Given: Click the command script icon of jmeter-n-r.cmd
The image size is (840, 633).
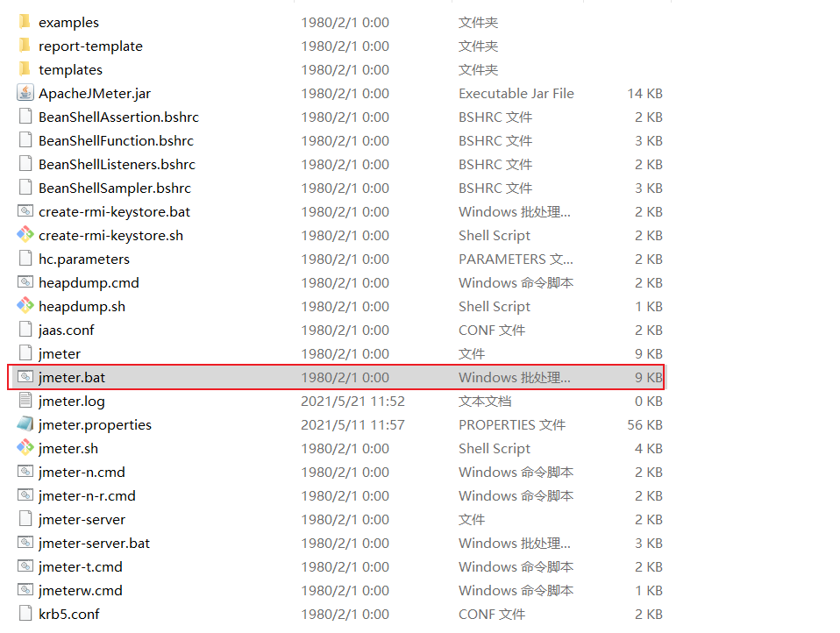Looking at the screenshot, I should [25, 494].
